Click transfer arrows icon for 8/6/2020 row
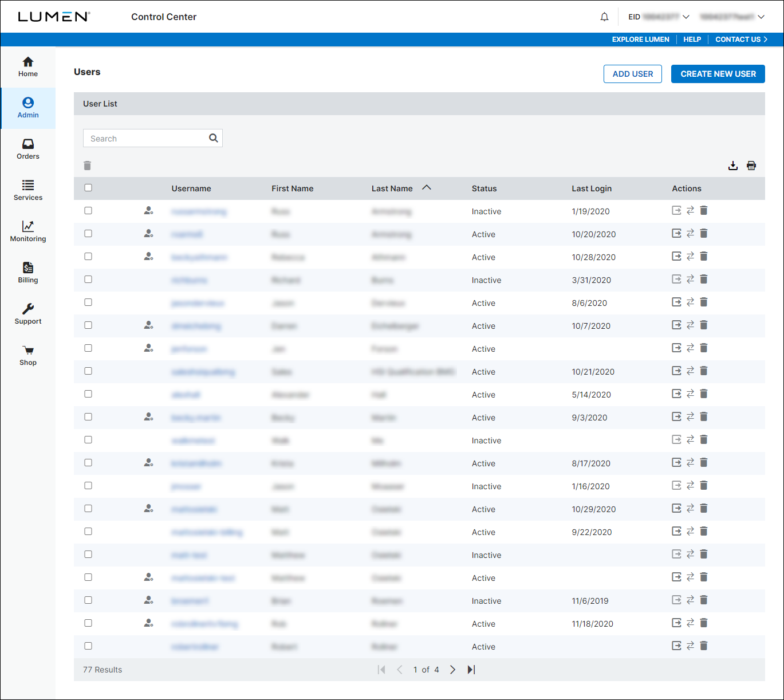This screenshot has height=700, width=784. click(x=690, y=302)
